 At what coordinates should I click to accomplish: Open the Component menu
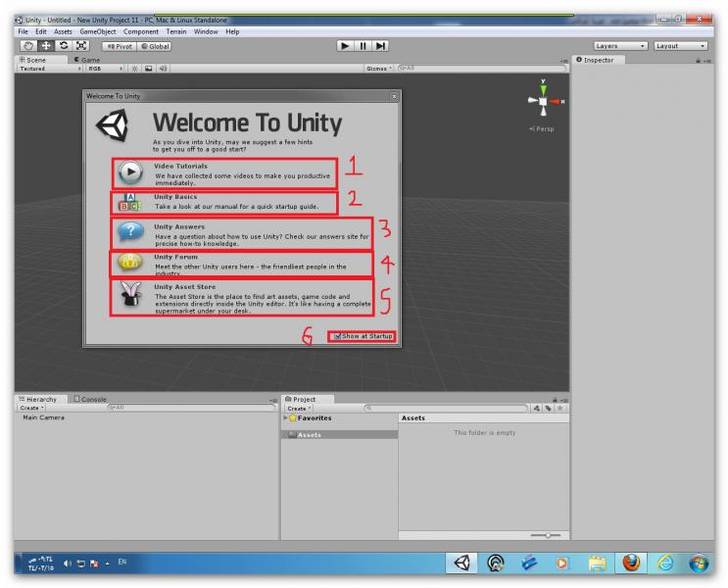[x=141, y=31]
